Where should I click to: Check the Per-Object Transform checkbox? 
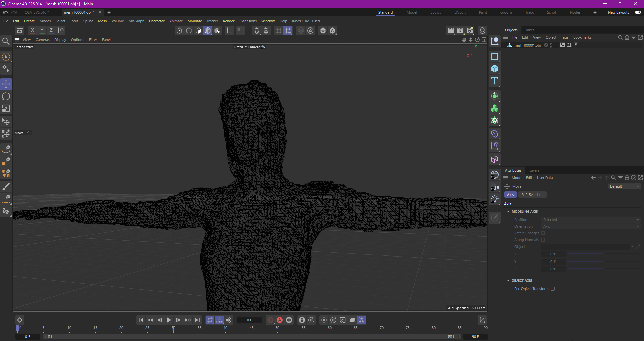(x=553, y=289)
